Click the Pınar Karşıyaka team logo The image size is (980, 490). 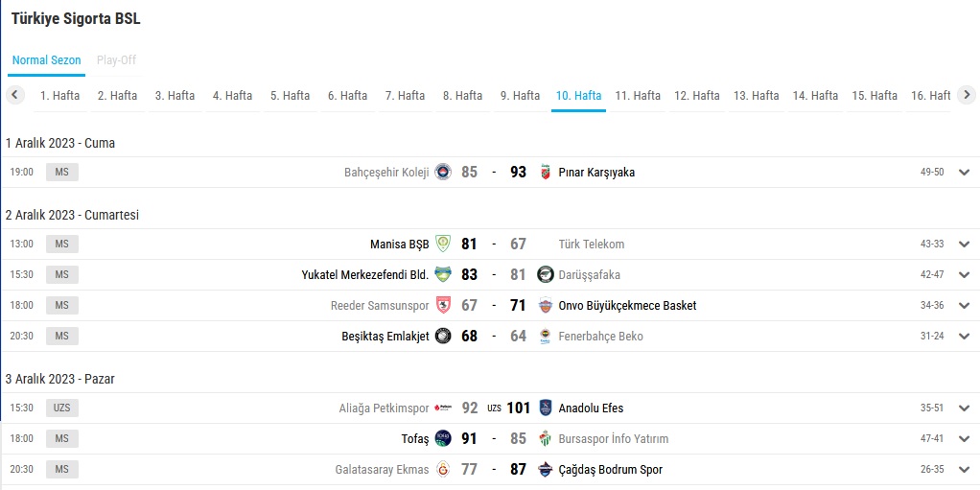point(546,172)
